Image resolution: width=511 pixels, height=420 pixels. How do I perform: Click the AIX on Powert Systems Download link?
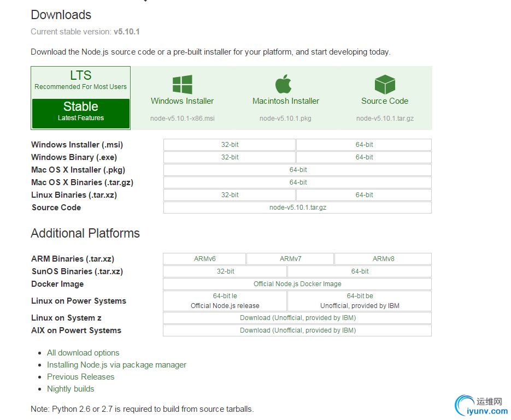coord(297,330)
